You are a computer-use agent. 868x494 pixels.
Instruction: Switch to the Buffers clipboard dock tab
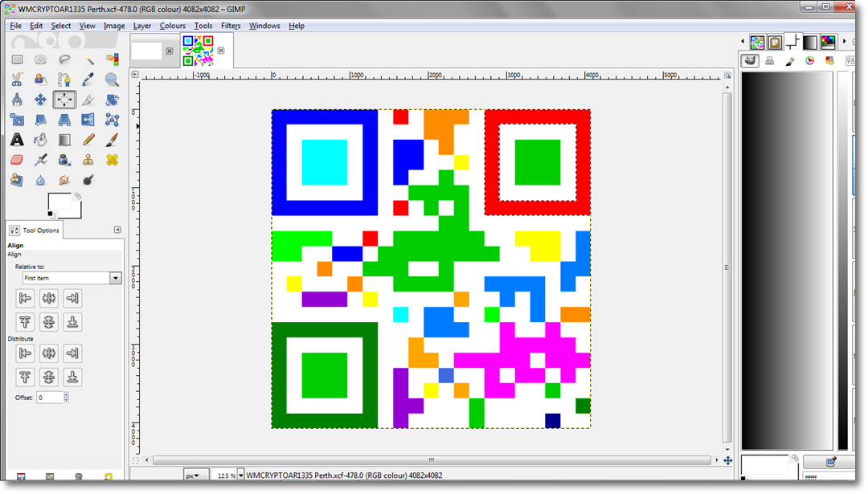(x=775, y=42)
